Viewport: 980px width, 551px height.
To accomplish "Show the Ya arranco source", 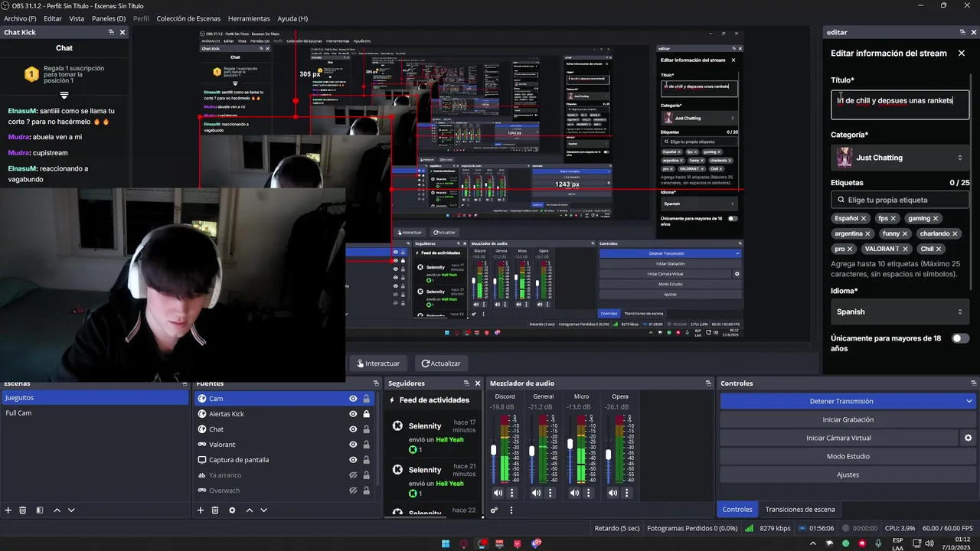I will point(353,475).
